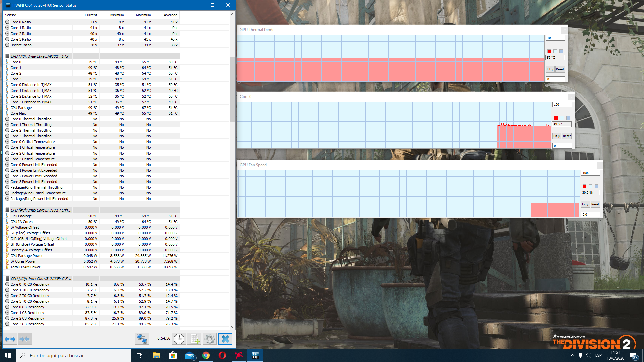The height and width of the screenshot is (362, 644).
Task: Select the Core Max sensor row
Action: click(x=92, y=113)
